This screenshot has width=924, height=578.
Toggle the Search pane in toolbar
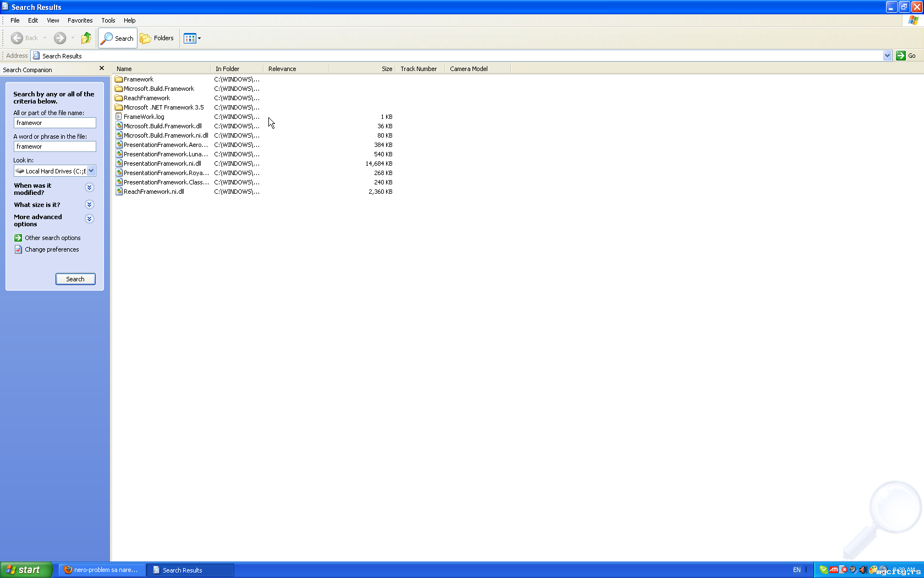point(118,38)
